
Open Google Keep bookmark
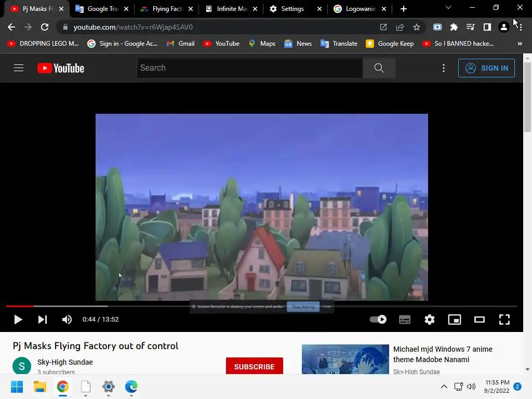coord(390,44)
